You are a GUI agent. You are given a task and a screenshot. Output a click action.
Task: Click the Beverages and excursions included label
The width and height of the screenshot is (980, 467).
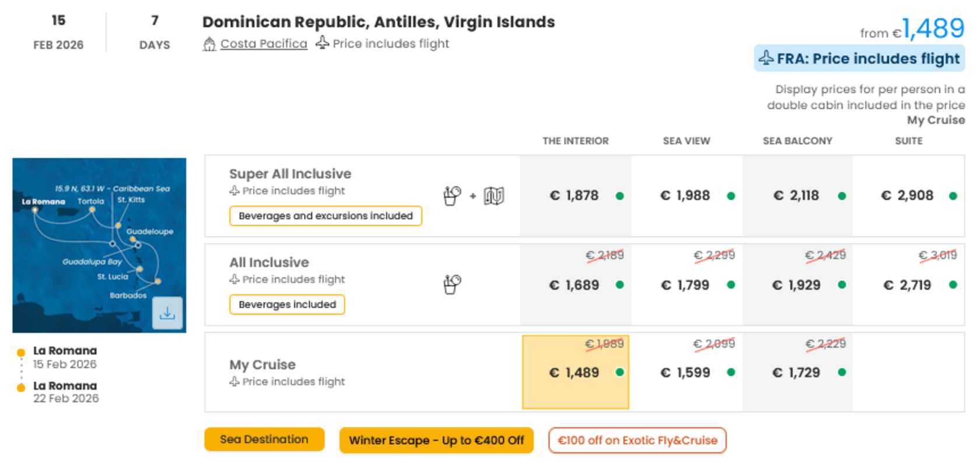(x=325, y=215)
